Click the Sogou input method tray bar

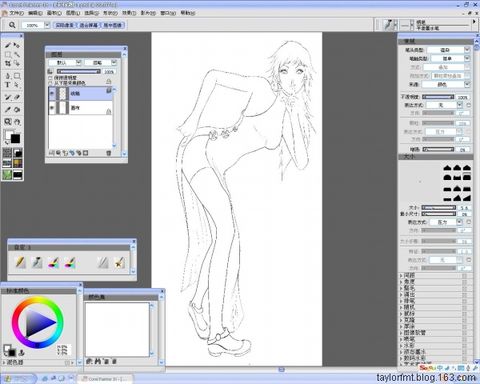(x=448, y=368)
